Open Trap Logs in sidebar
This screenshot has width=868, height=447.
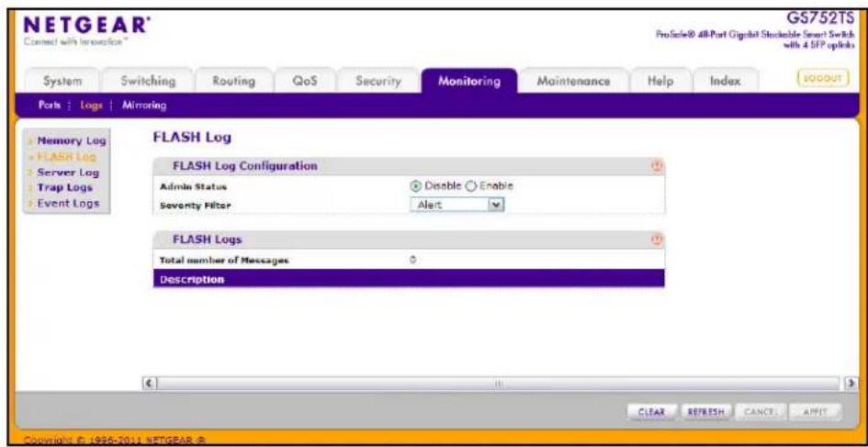64,187
